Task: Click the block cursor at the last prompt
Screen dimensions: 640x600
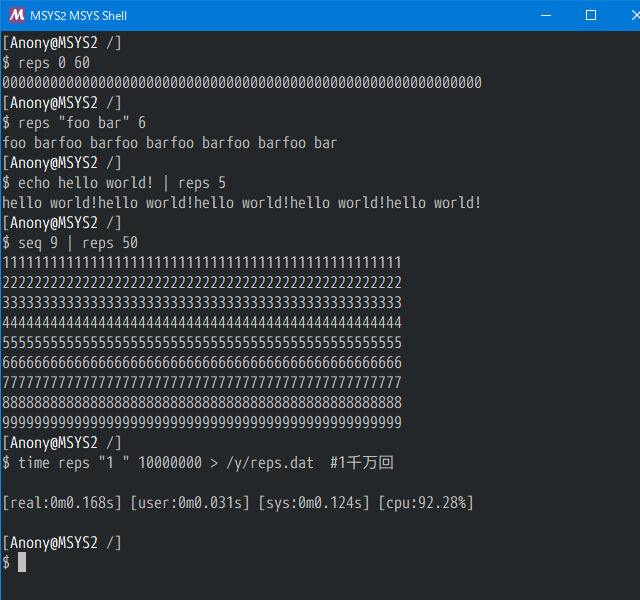Action: [x=22, y=563]
